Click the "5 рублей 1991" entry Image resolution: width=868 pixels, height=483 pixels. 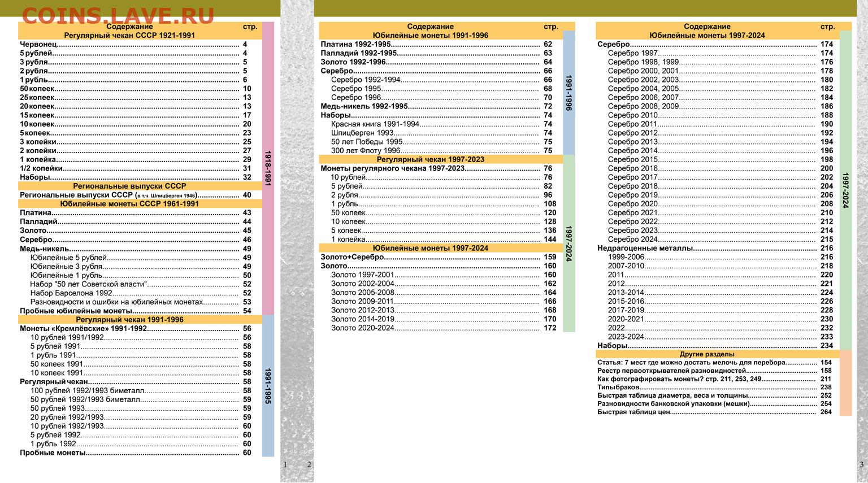click(140, 346)
